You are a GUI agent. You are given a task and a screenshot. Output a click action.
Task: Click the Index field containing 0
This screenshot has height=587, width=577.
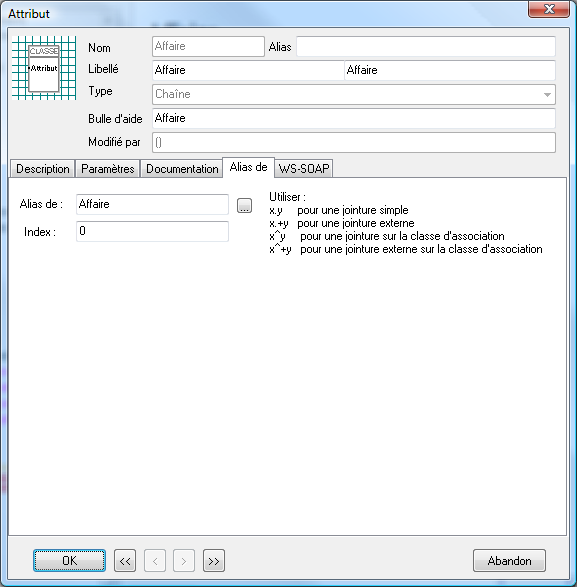click(152, 231)
